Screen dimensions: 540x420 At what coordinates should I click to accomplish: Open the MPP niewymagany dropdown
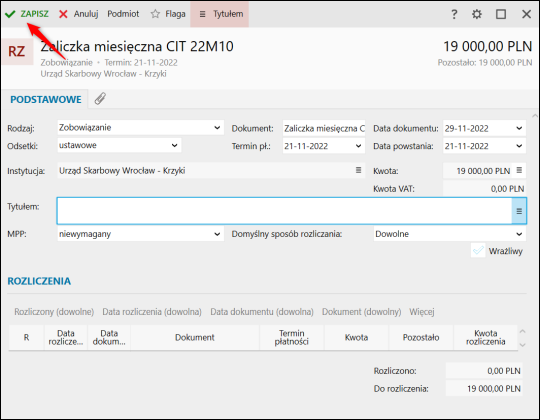(x=217, y=234)
